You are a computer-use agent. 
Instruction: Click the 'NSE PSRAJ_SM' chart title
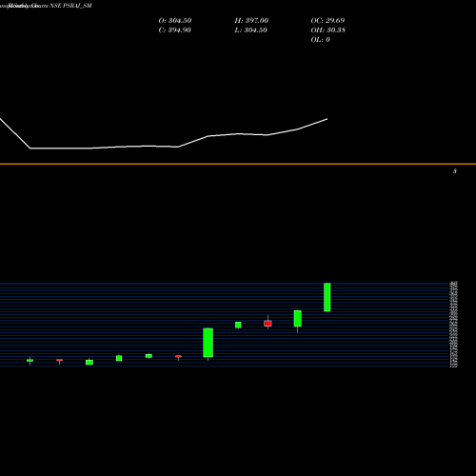[70, 6]
